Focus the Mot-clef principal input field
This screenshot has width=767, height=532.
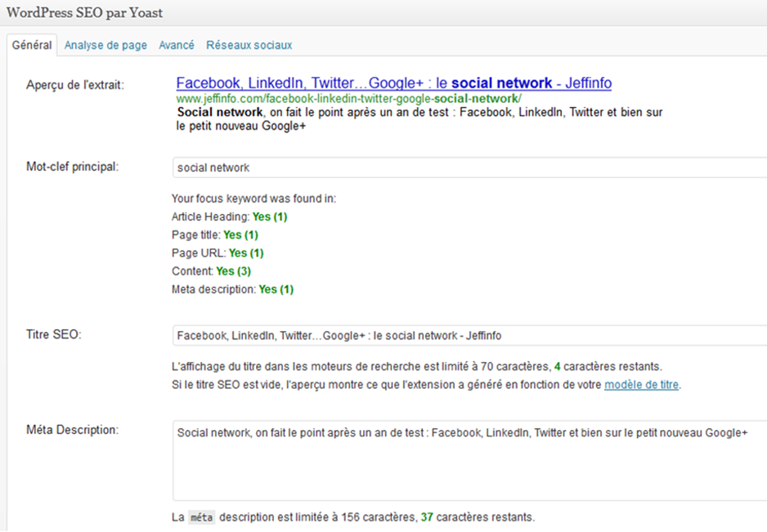pyautogui.click(x=466, y=168)
